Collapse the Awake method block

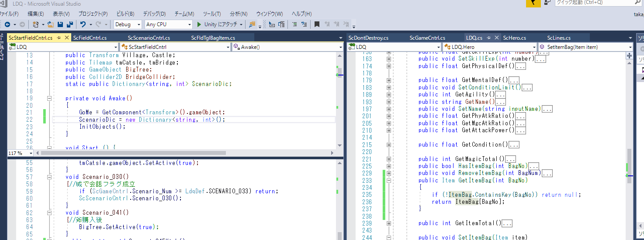point(49,98)
